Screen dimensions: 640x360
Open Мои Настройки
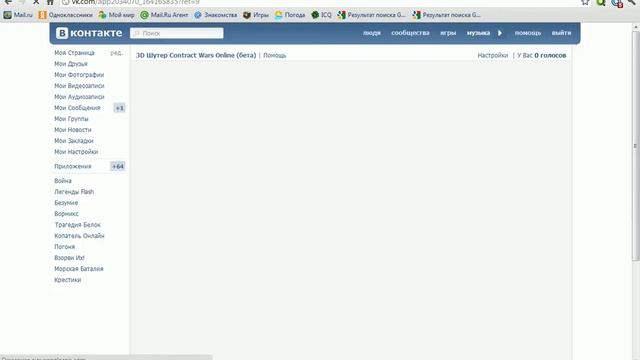point(76,152)
